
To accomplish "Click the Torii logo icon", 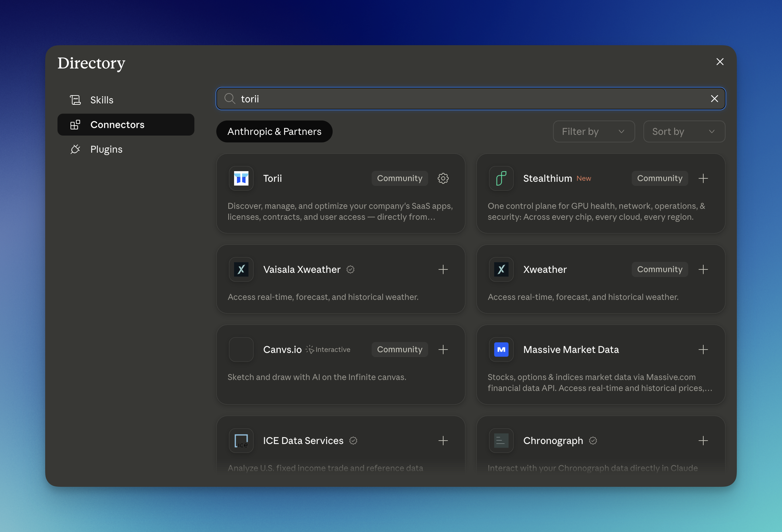I will point(241,178).
